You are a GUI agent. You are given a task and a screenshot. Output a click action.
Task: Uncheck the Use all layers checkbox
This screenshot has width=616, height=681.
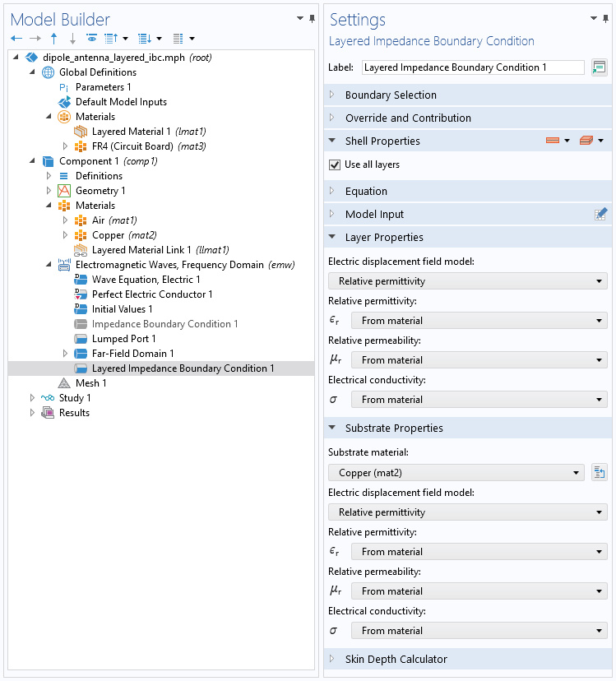click(335, 165)
